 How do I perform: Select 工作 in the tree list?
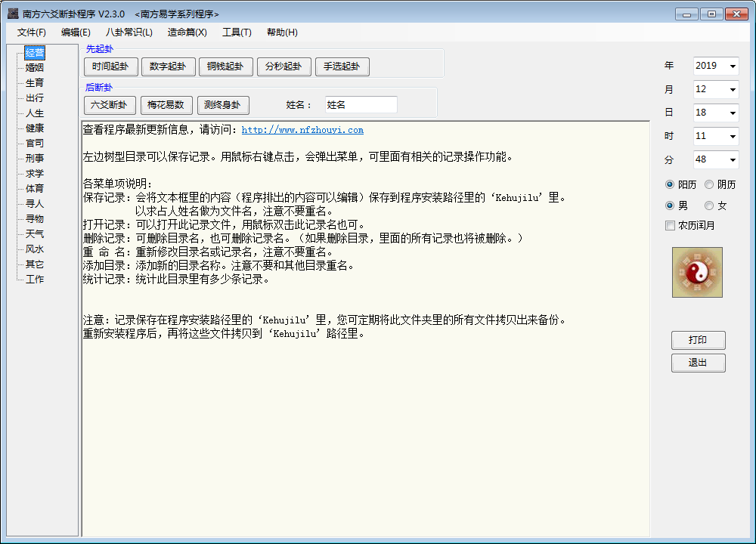pos(35,280)
